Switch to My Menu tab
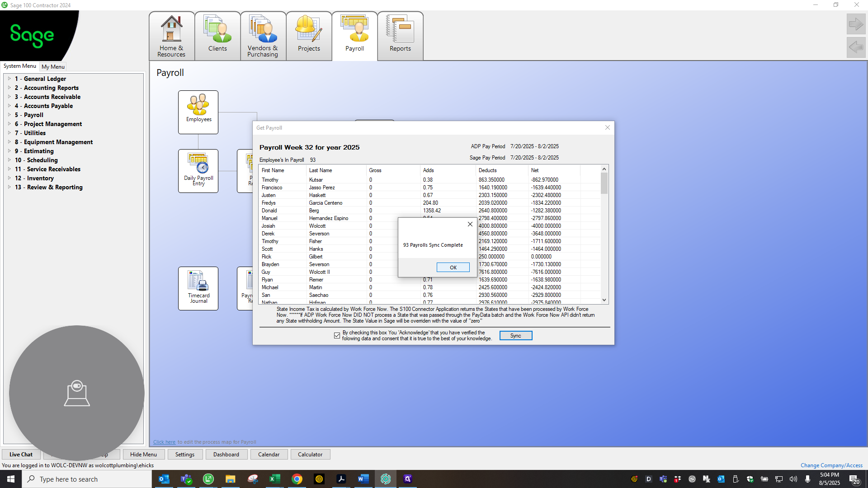Screen dimensions: 868x488 coord(53,66)
